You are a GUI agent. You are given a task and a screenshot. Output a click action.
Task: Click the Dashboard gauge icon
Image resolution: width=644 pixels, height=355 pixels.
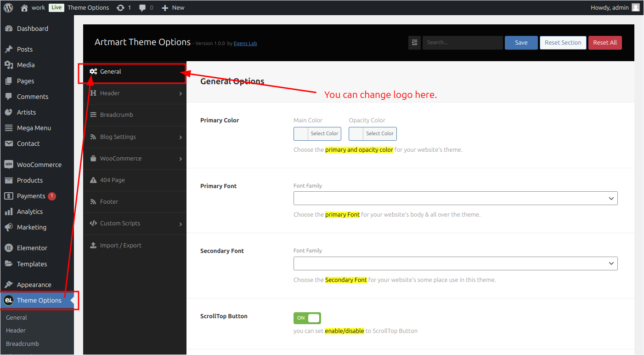click(x=8, y=29)
